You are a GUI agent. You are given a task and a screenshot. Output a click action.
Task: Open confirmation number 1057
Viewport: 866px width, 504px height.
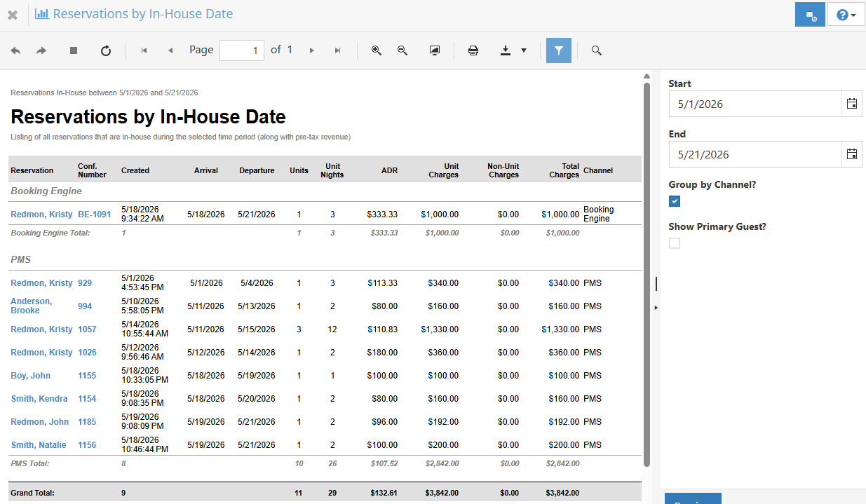pyautogui.click(x=87, y=329)
